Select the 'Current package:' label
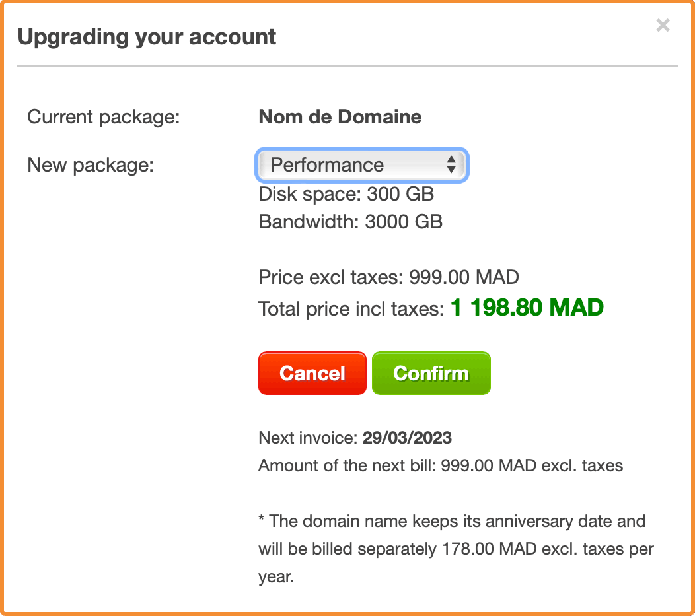 click(x=104, y=118)
